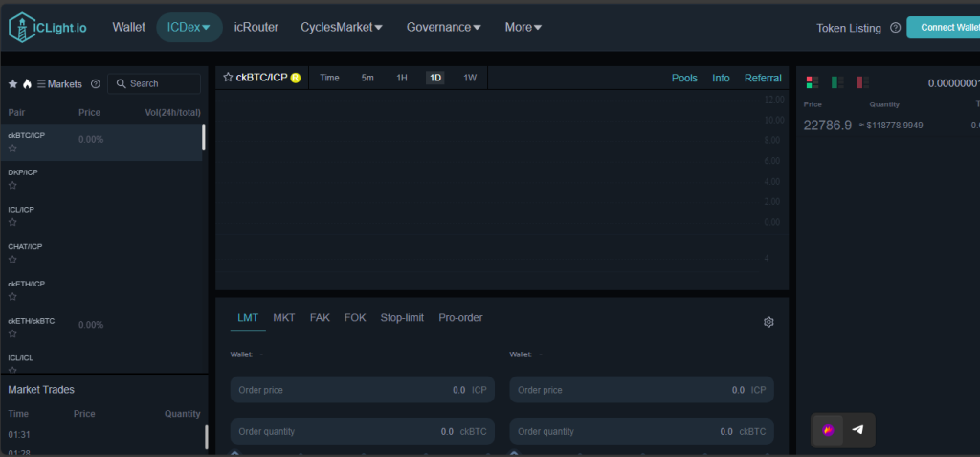
Task: Open the CyclesMarket dropdown
Action: [x=342, y=27]
